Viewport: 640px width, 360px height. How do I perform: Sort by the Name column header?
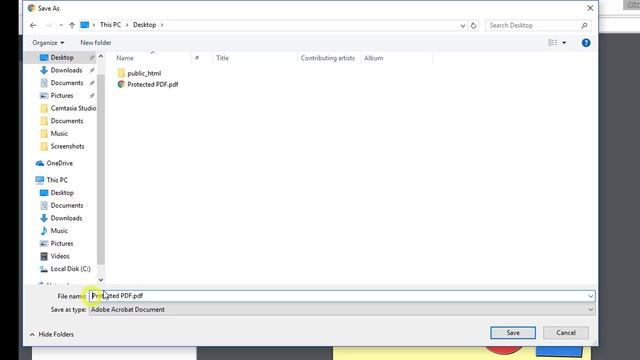coord(125,58)
